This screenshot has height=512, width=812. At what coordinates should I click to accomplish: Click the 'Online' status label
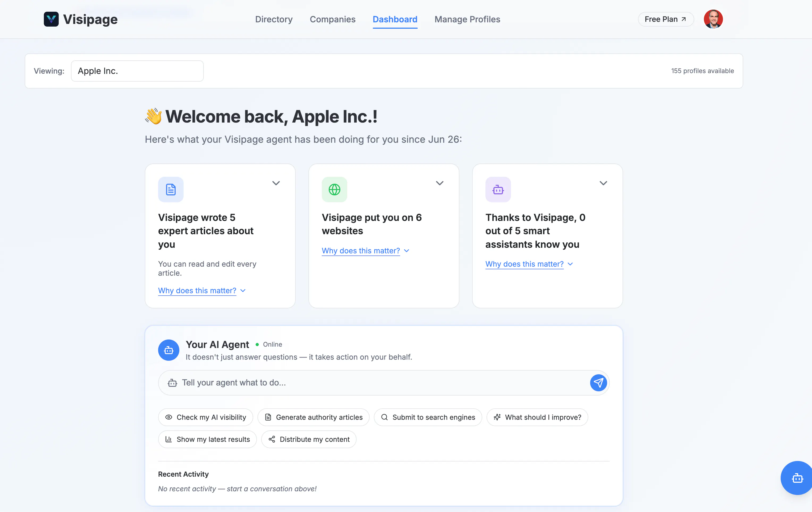point(272,344)
